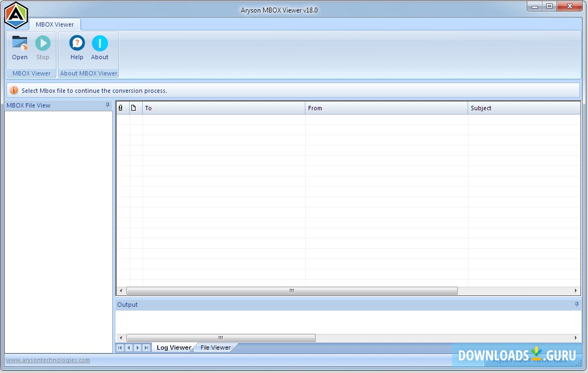The image size is (588, 373).
Task: Open the www.arysontechnologies.com link
Action: coord(47,360)
